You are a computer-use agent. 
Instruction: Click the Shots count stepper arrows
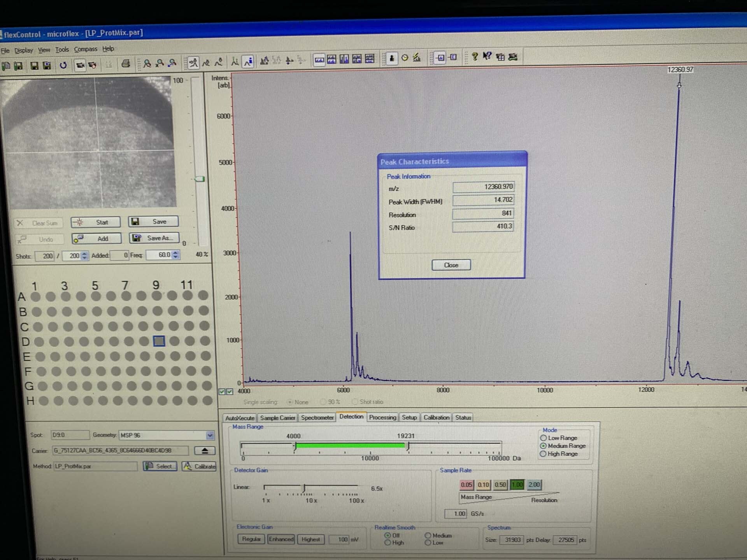[84, 255]
